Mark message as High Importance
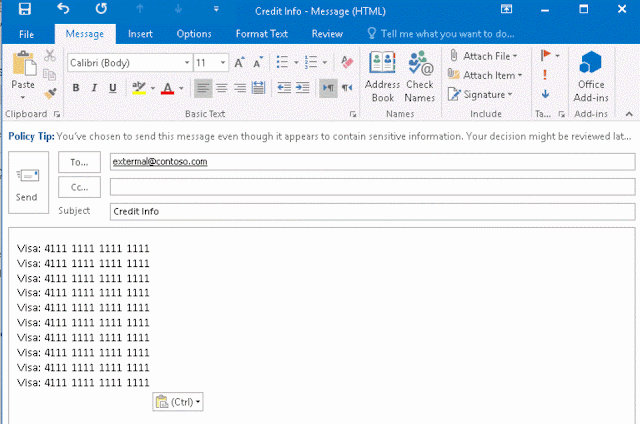This screenshot has height=424, width=640. (545, 75)
